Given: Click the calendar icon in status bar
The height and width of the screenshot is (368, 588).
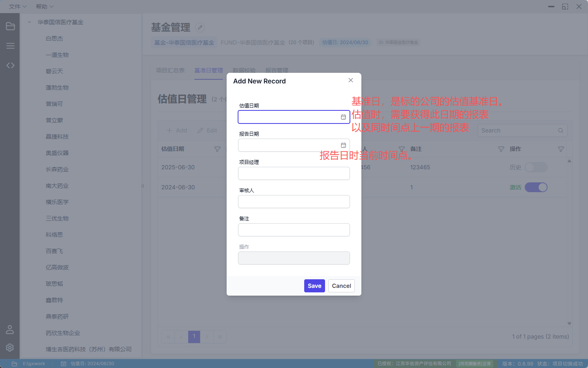Looking at the screenshot, I should [63, 364].
